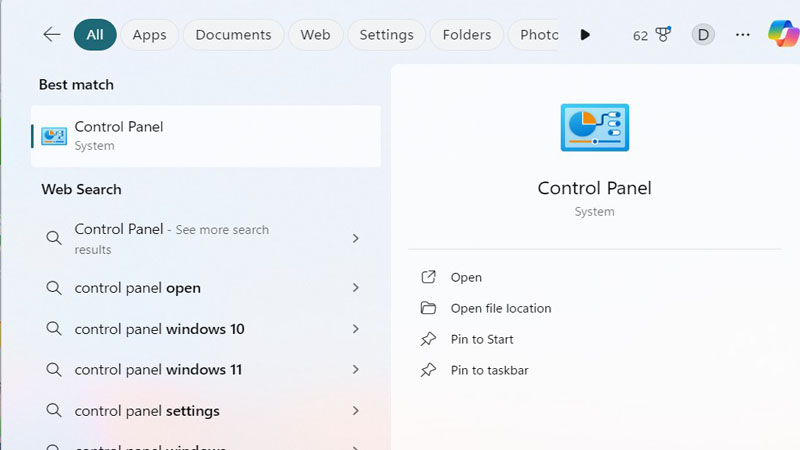This screenshot has height=450, width=800.
Task: Open the rewards points trophy badge
Action: pos(652,35)
